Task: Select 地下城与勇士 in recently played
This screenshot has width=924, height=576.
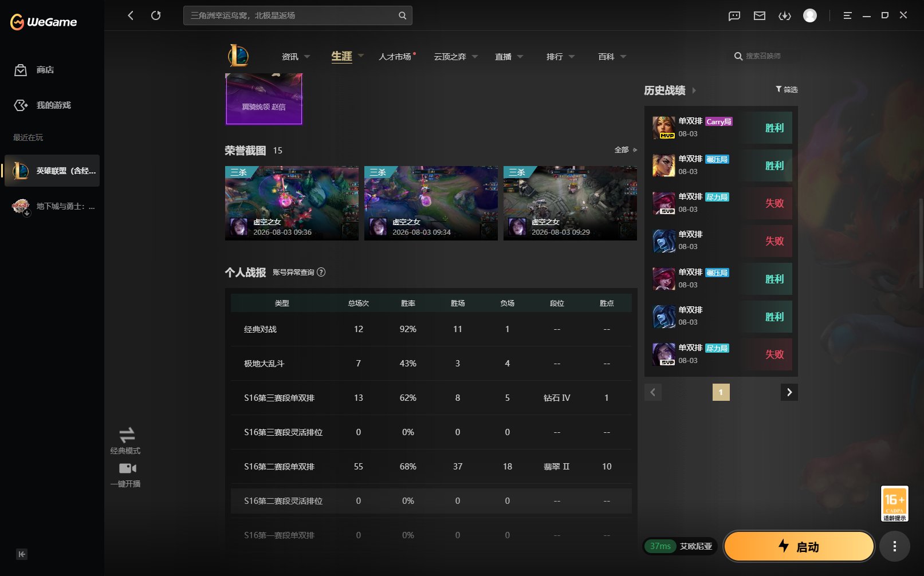Action: pos(52,206)
